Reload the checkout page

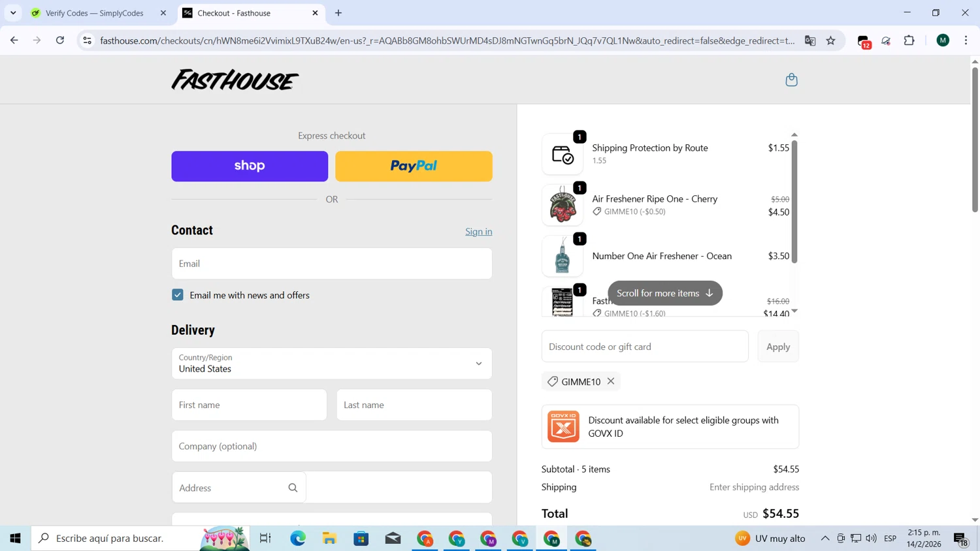(x=60, y=40)
